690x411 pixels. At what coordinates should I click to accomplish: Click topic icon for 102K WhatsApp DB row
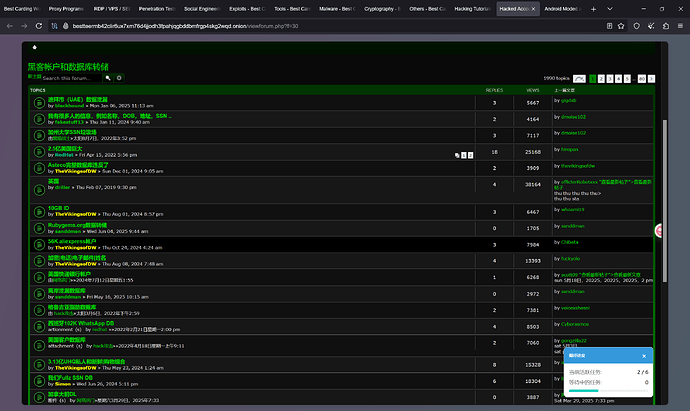click(39, 327)
